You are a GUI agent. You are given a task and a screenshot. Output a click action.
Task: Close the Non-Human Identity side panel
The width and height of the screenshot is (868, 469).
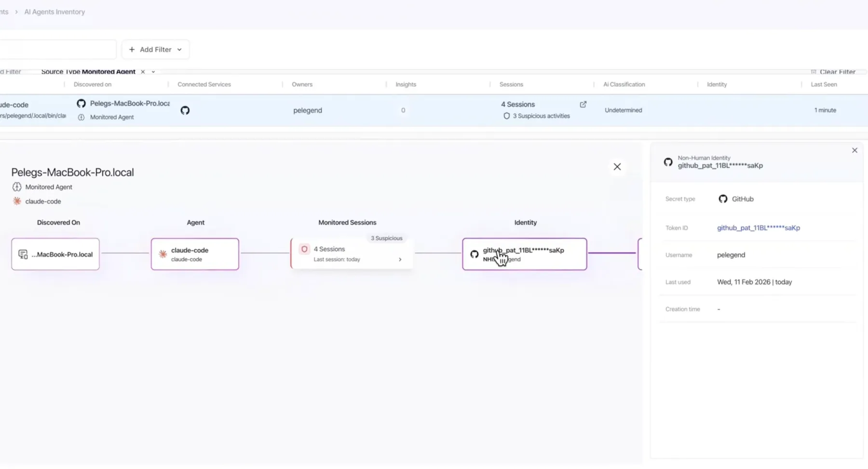(854, 150)
